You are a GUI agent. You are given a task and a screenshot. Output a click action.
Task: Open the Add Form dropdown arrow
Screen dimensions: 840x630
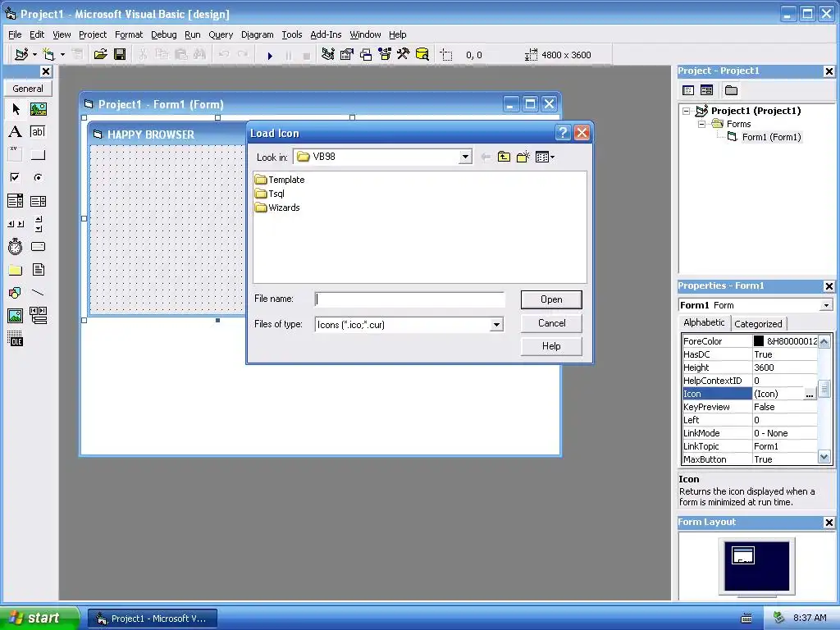pos(62,55)
